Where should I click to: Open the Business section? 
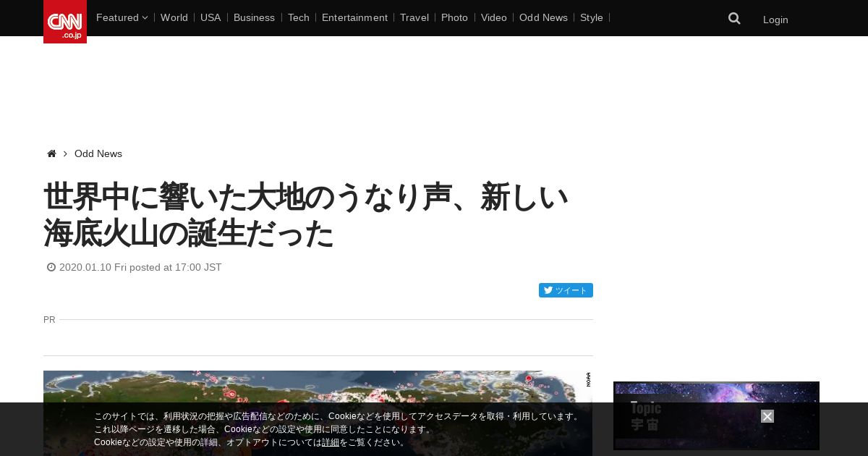point(254,17)
